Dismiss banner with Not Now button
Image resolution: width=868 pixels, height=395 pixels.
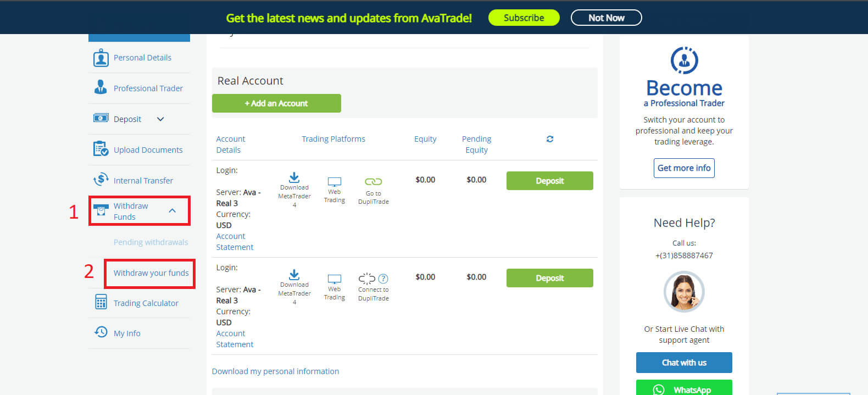tap(606, 18)
